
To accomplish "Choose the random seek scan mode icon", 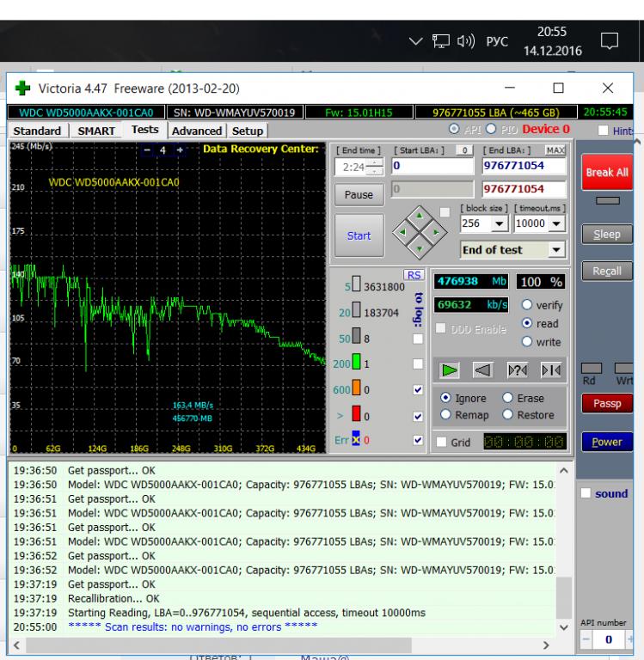I will [516, 370].
